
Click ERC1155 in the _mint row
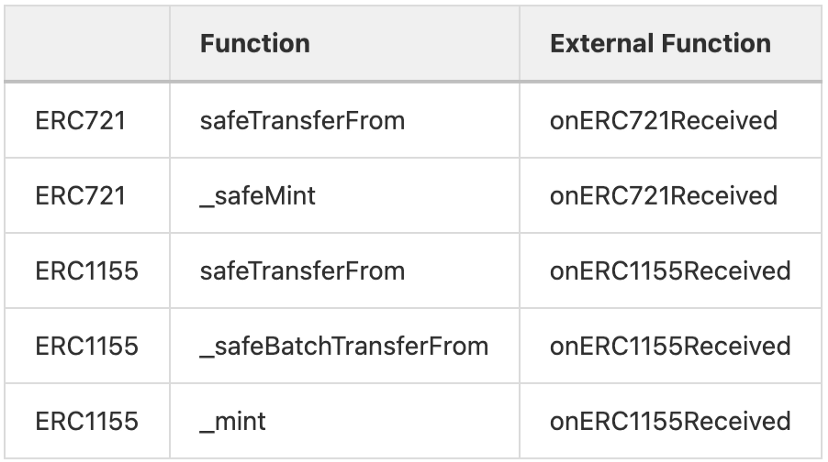86,421
